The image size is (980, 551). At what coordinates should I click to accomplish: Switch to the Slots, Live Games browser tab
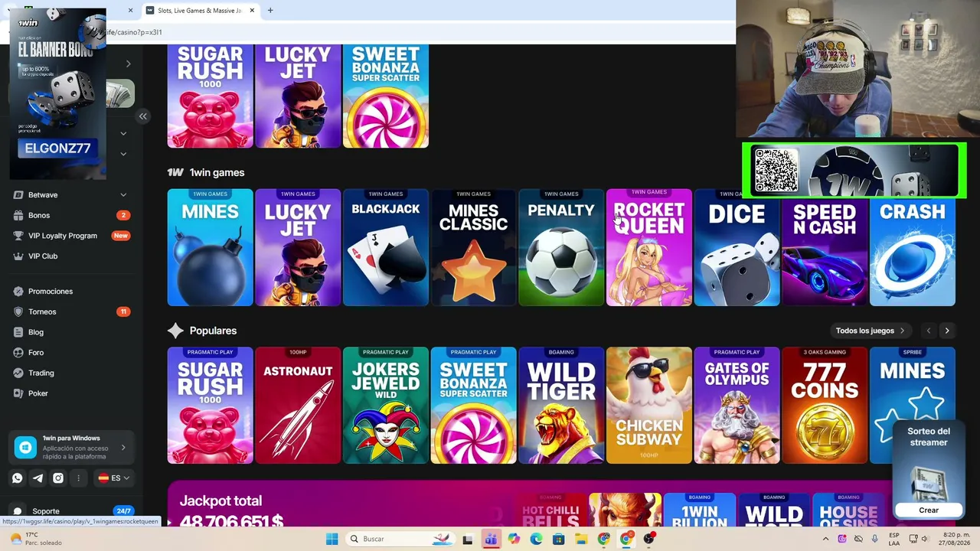coord(199,11)
